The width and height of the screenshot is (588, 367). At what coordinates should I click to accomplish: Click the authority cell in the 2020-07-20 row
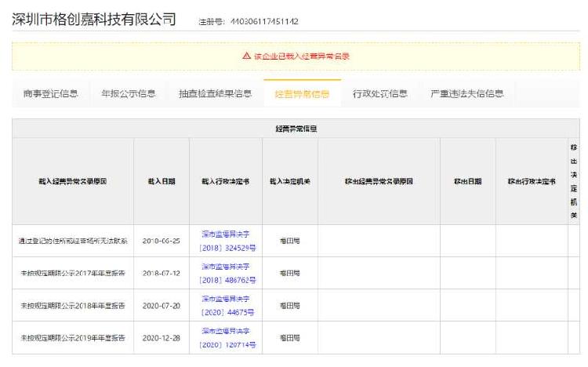(x=290, y=306)
